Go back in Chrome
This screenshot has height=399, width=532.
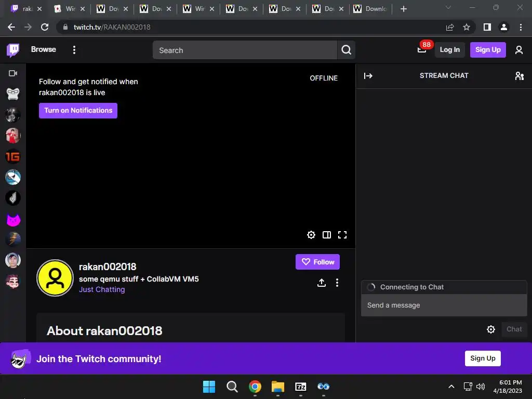tap(11, 27)
